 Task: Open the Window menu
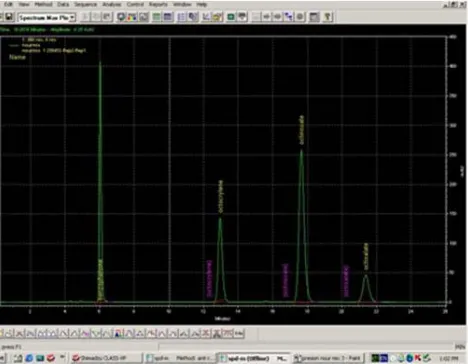point(182,4)
